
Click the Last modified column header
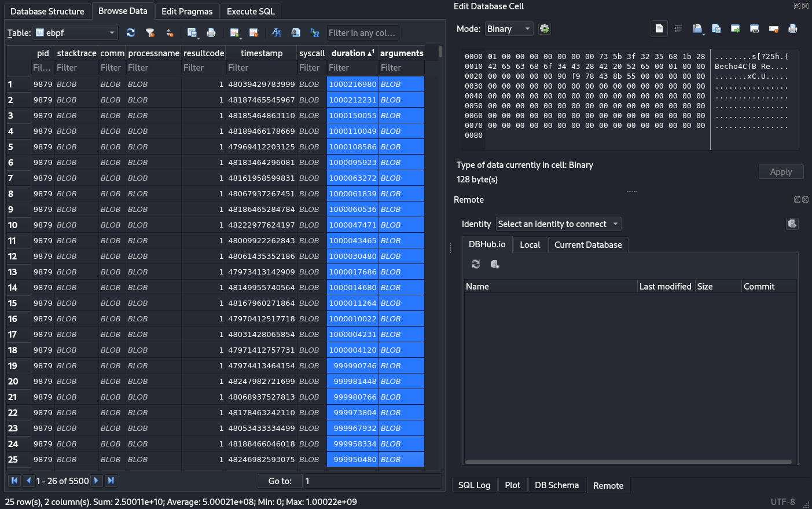click(665, 287)
